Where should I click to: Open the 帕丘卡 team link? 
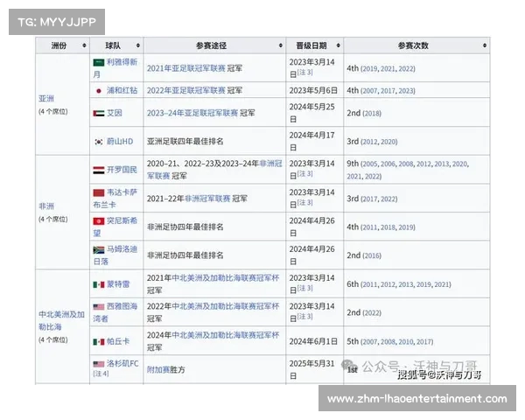pos(118,341)
